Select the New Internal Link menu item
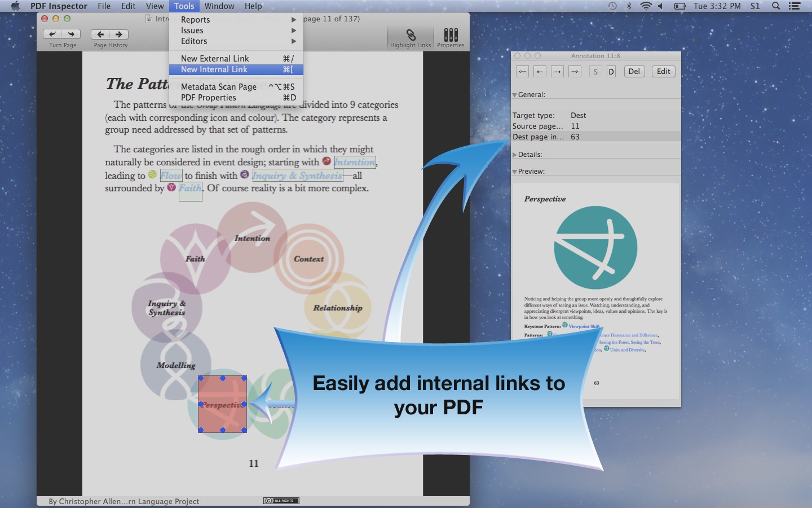The height and width of the screenshot is (508, 812). pos(214,69)
